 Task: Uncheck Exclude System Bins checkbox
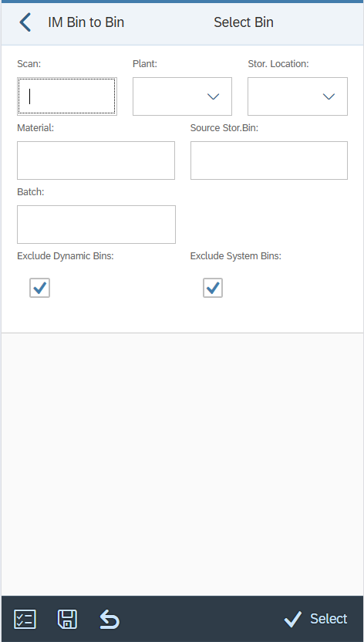coord(213,288)
